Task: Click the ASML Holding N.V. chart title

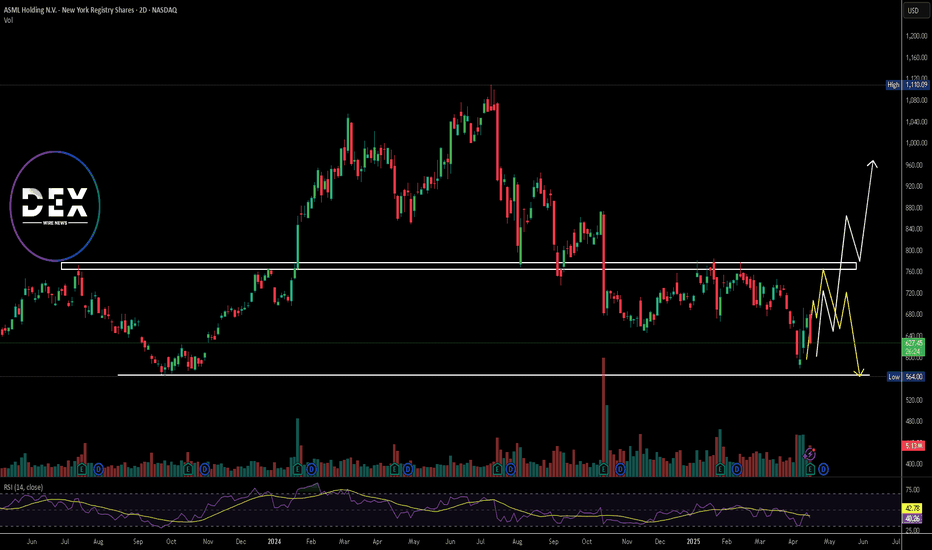Action: (90, 10)
